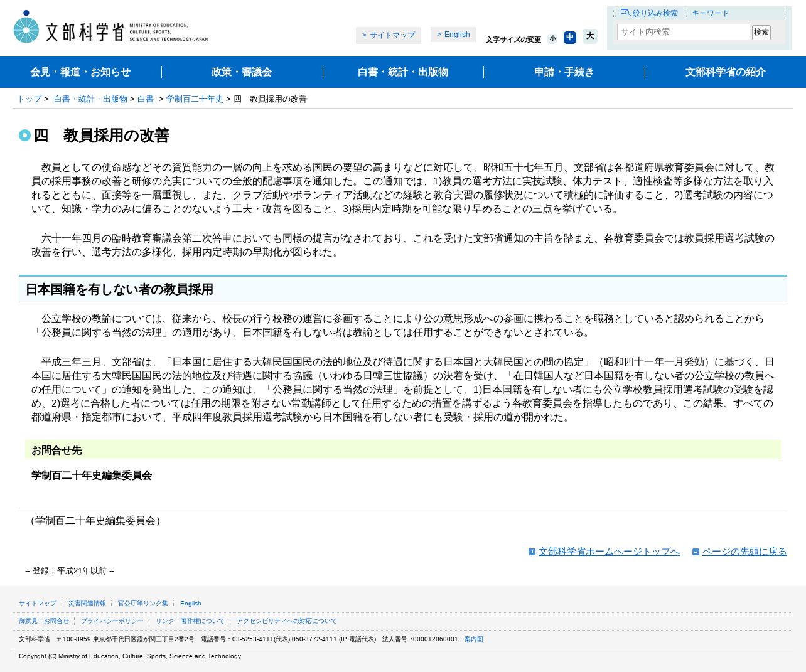This screenshot has height=672, width=806.
Task: Open the 文部科学省の紹介 menu
Action: click(725, 72)
